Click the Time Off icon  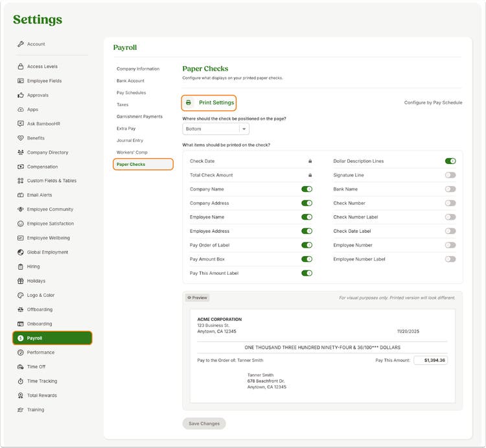pyautogui.click(x=21, y=367)
